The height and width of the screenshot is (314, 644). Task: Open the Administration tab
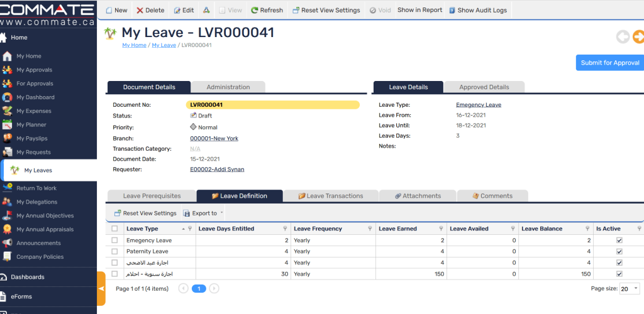click(x=228, y=87)
